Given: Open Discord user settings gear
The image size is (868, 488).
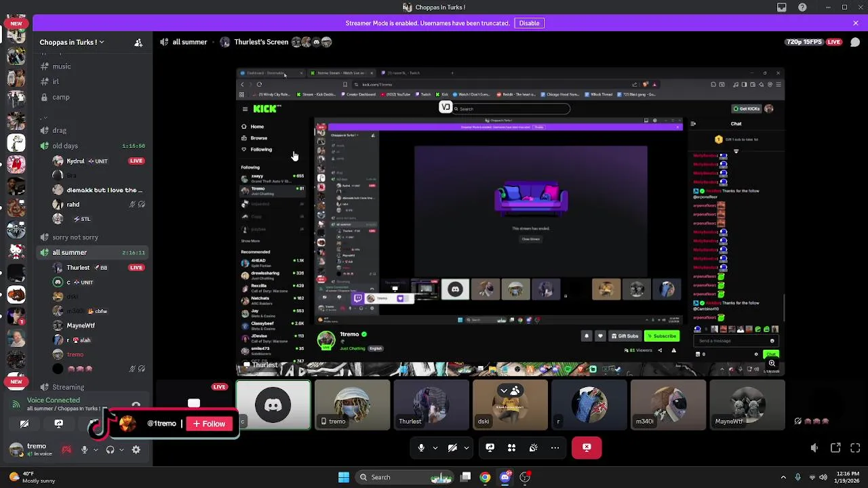Looking at the screenshot, I should tap(136, 449).
